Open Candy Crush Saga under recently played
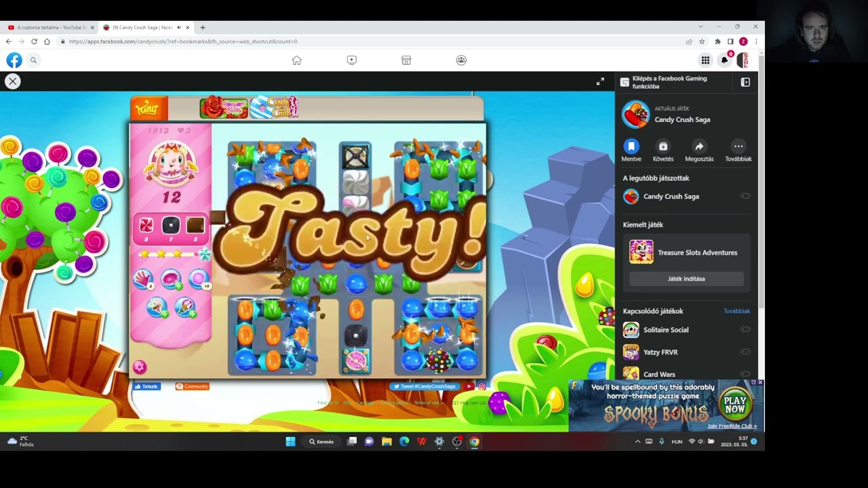Viewport: 868px width, 488px height. 686,197
